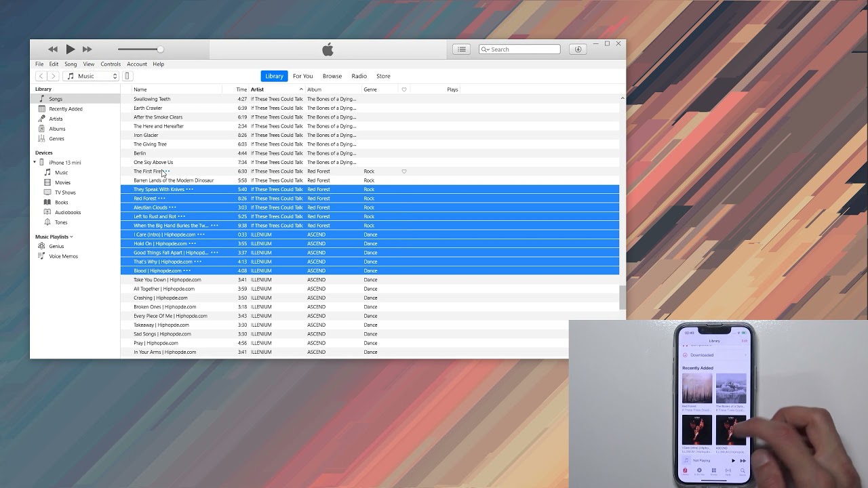868x488 pixels.
Task: Open more options for They Speak With Knives
Action: click(x=189, y=190)
